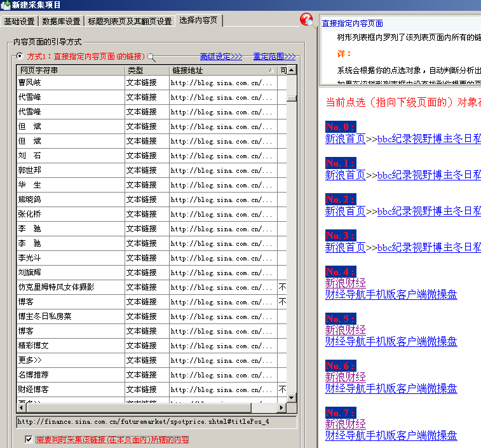Select the 选择内容页 tab
Viewport: 481px width, 448px height.
click(198, 20)
